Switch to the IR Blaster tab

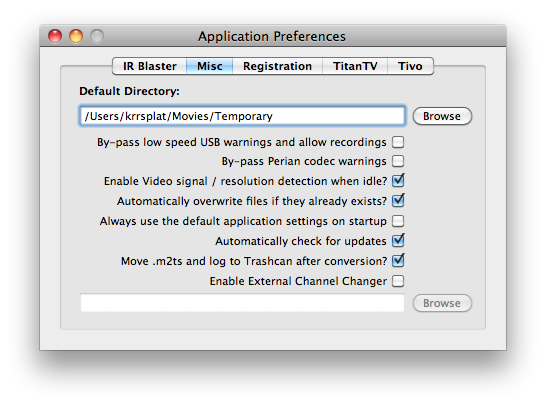pyautogui.click(x=149, y=66)
